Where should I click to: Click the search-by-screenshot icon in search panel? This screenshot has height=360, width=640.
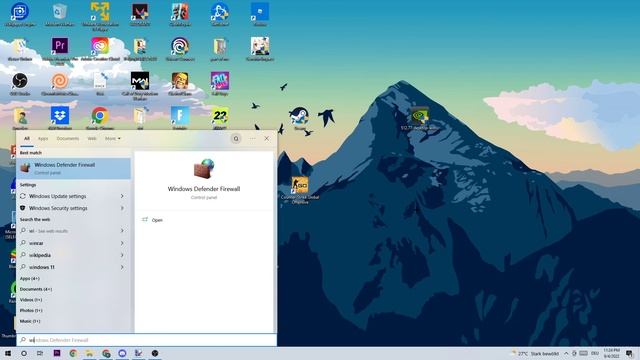pos(236,139)
